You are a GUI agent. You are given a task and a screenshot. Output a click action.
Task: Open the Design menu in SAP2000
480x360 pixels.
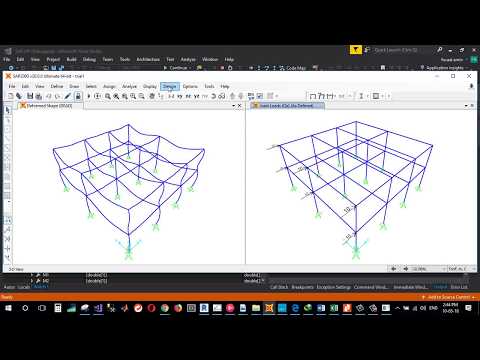(x=170, y=86)
